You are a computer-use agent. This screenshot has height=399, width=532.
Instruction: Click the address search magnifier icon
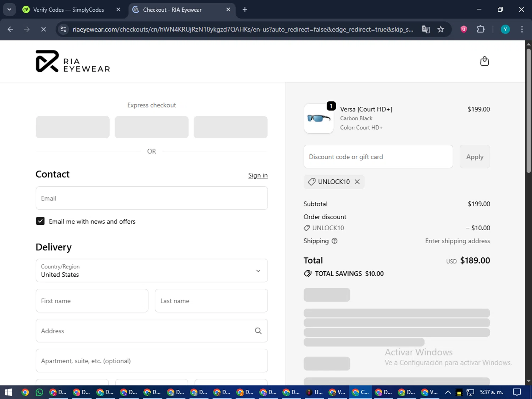coord(258,331)
